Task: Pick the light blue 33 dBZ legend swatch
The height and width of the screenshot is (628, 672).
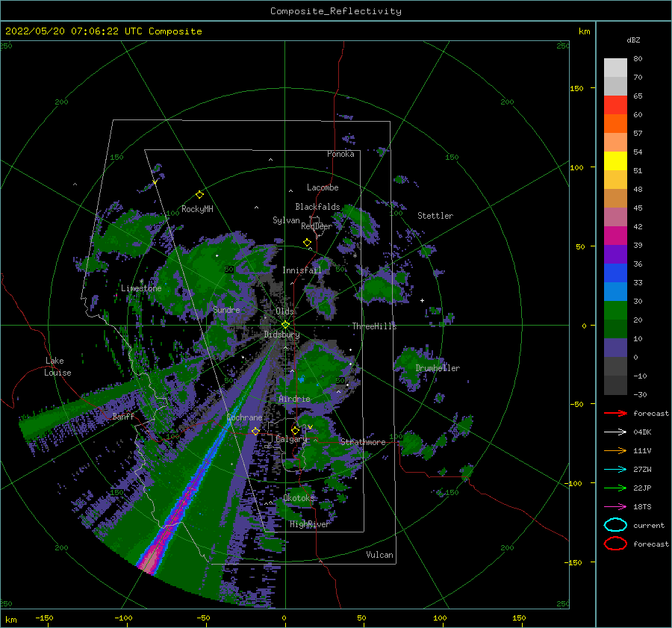Action: tap(615, 291)
